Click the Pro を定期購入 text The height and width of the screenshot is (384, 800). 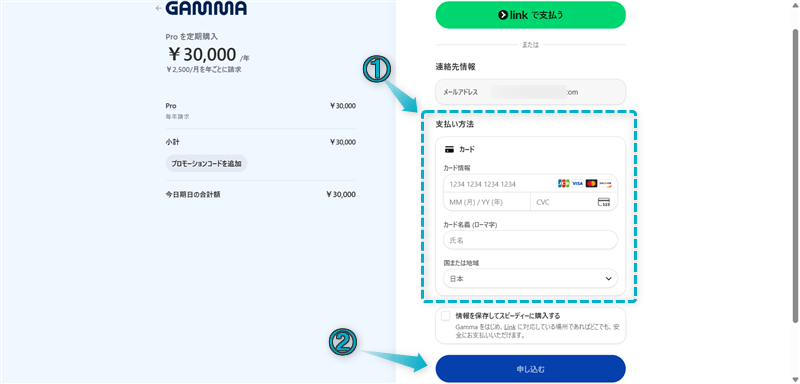(192, 37)
